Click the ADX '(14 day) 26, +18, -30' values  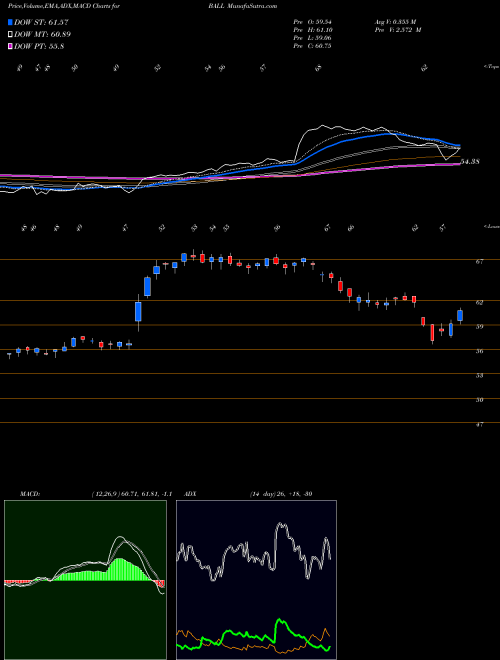[x=281, y=494]
